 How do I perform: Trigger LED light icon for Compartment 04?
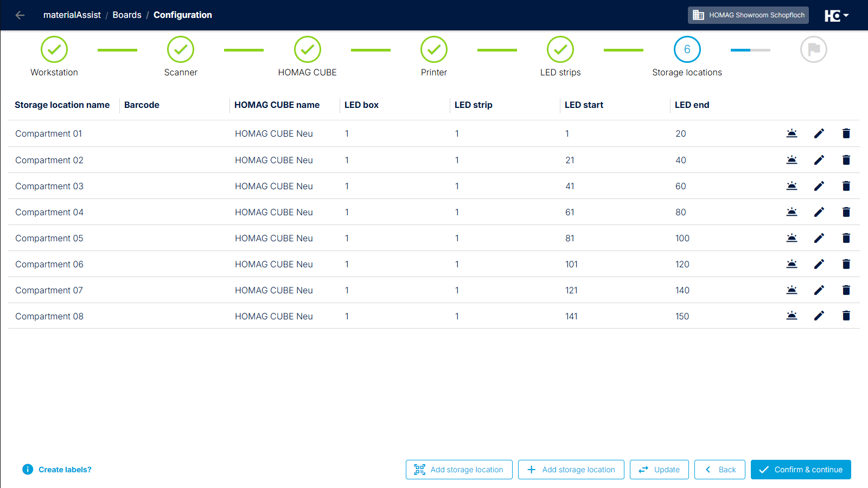point(792,212)
